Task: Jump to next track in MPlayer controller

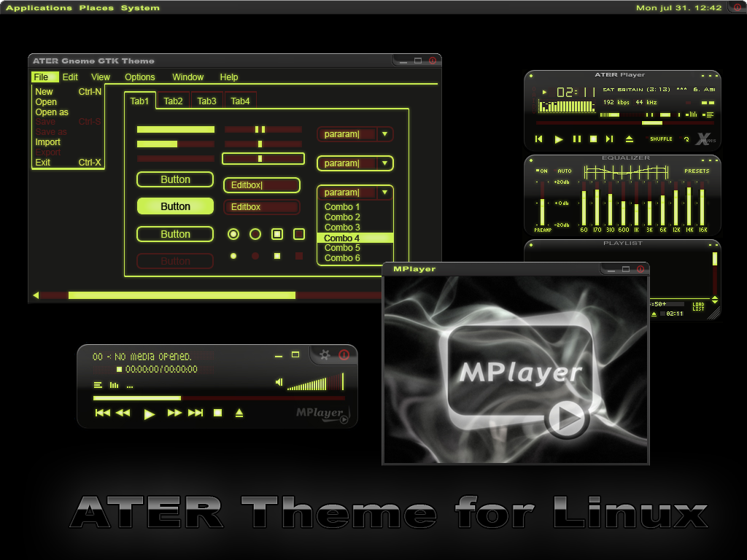Action: point(196,413)
